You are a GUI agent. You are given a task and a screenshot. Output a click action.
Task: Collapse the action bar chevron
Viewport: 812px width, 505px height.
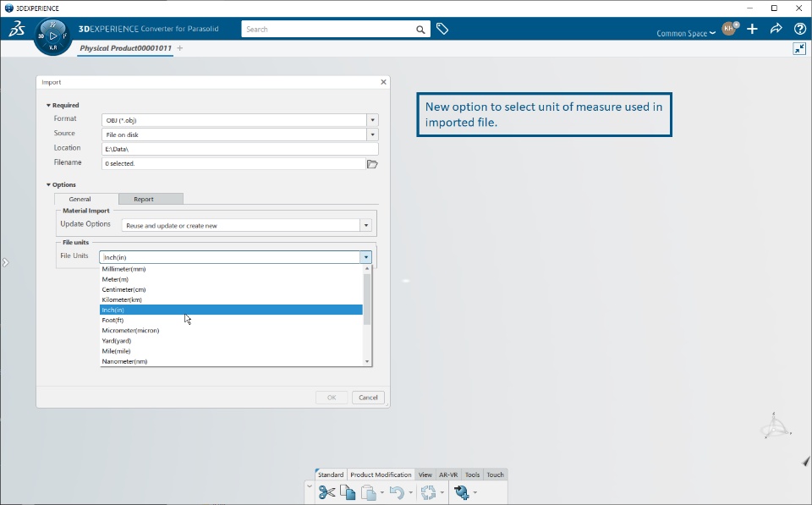[x=310, y=486]
